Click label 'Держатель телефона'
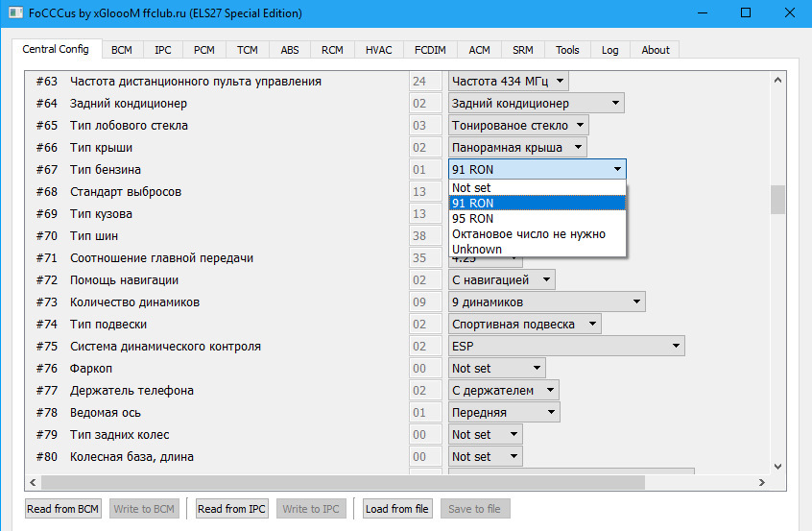 pos(132,391)
